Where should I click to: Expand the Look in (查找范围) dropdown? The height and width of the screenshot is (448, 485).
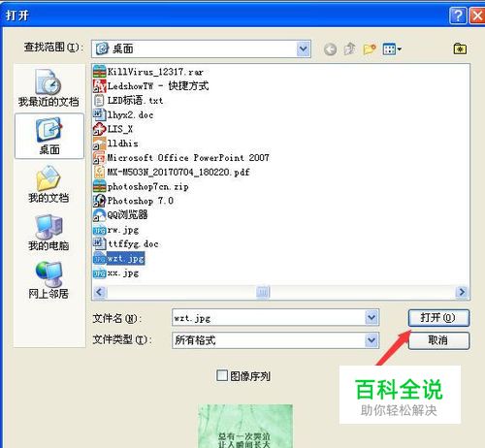304,49
